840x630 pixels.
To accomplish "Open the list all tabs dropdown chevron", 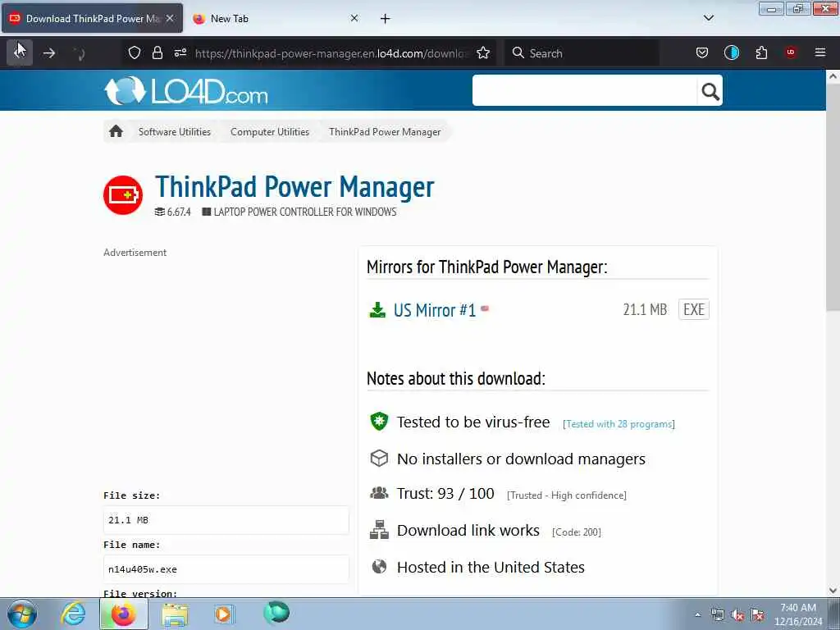I will (708, 18).
